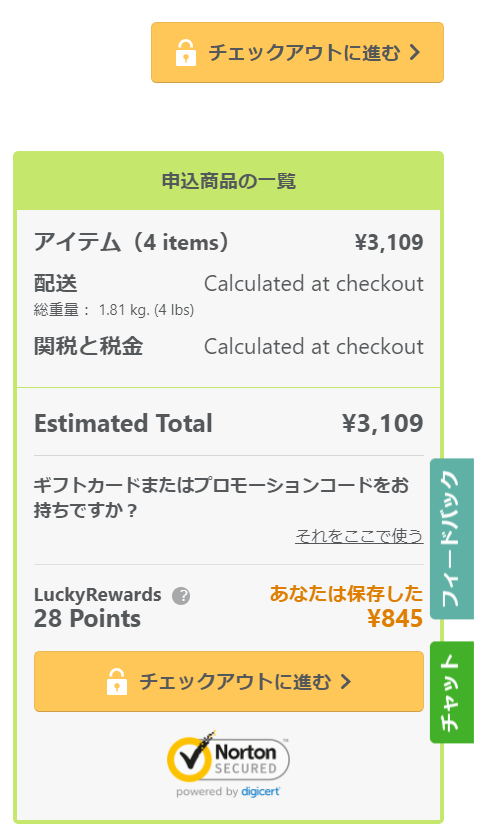Image resolution: width=482 pixels, height=837 pixels.
Task: Proceed with チェックアウトに進む button below LuckyRewards
Action: tap(229, 681)
